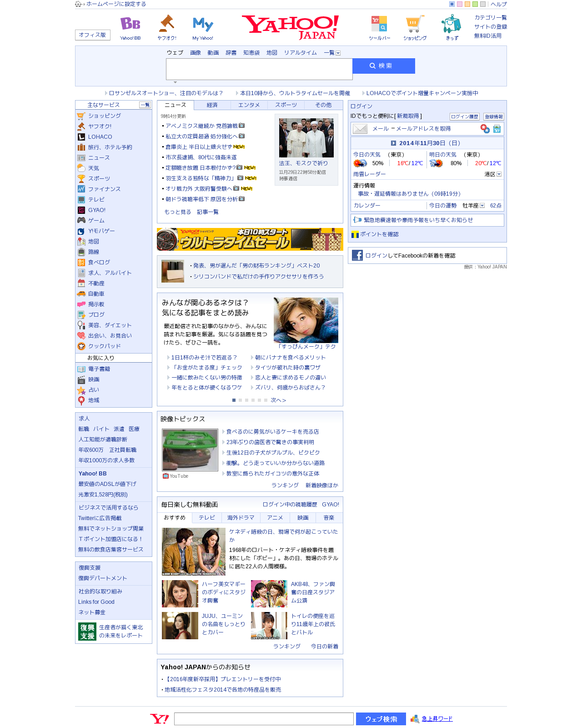Open the 雨雲レーダー link

370,174
